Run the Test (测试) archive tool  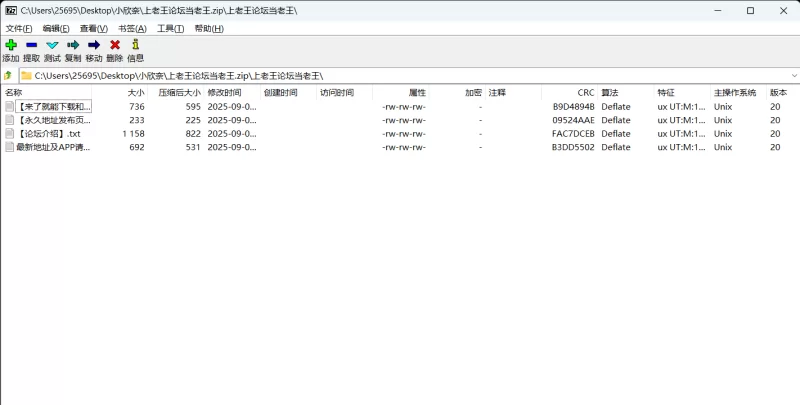(x=52, y=45)
